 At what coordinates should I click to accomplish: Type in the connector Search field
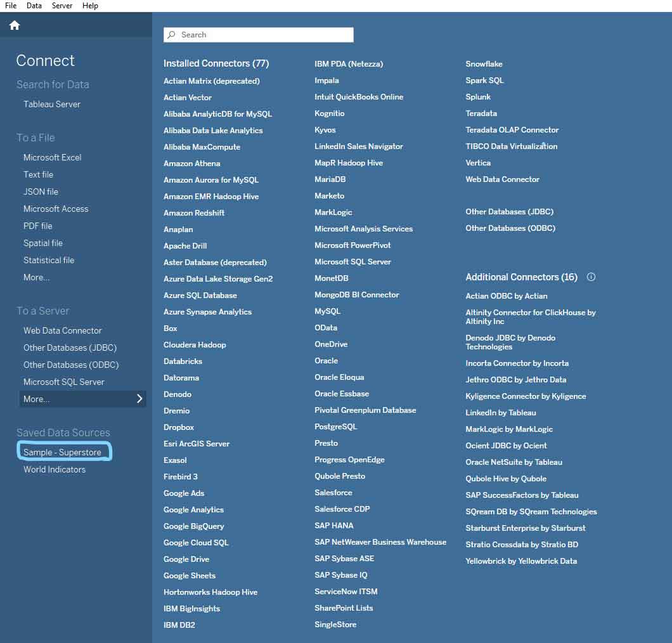tap(263, 35)
